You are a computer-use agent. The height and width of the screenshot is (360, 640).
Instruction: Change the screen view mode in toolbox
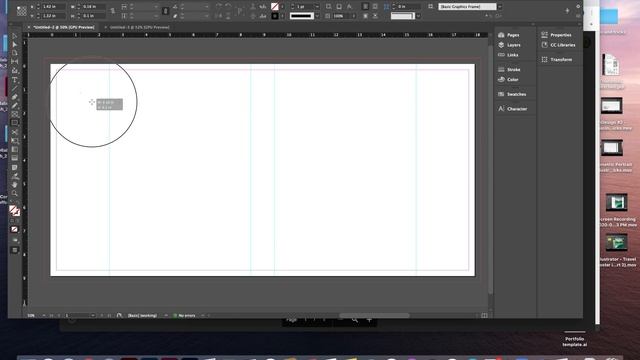pyautogui.click(x=15, y=250)
